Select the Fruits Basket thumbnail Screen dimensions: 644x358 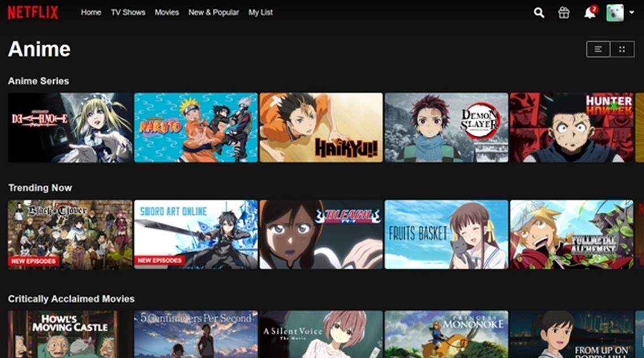(446, 235)
